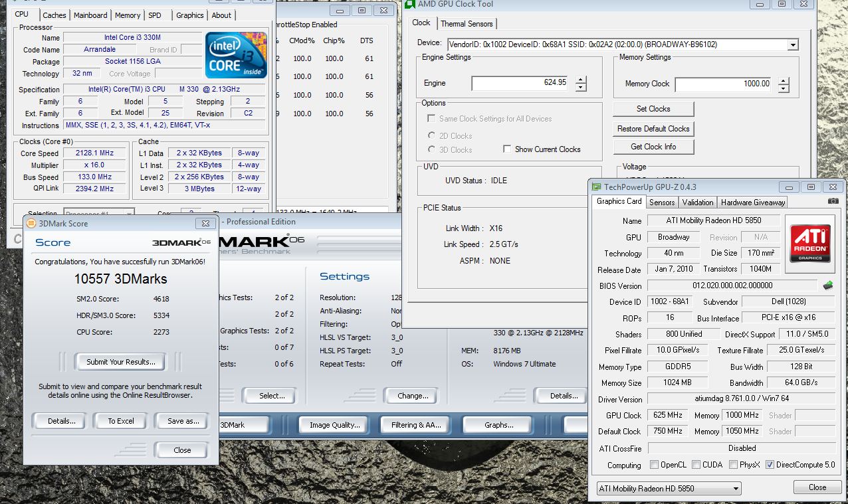
Task: Increase Engine clock with the up arrow
Action: click(581, 80)
